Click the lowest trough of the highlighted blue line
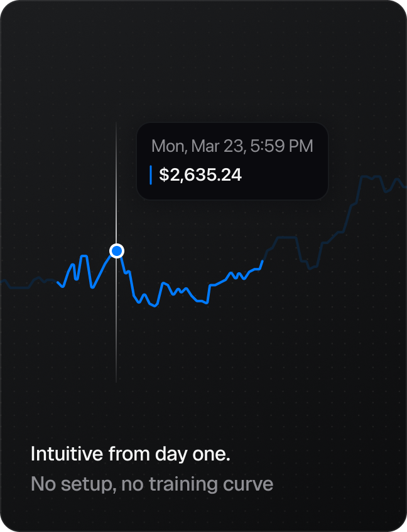This screenshot has width=407, height=532. point(155,306)
